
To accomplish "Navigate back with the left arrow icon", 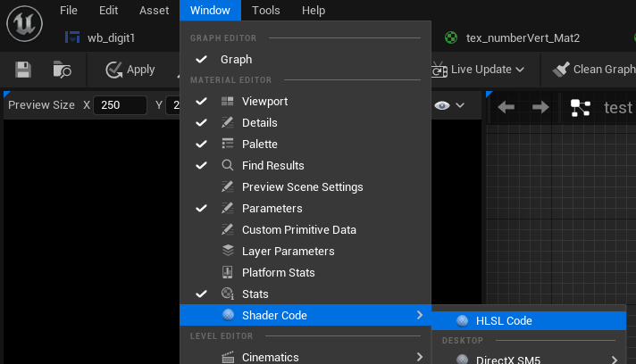I will pos(506,108).
